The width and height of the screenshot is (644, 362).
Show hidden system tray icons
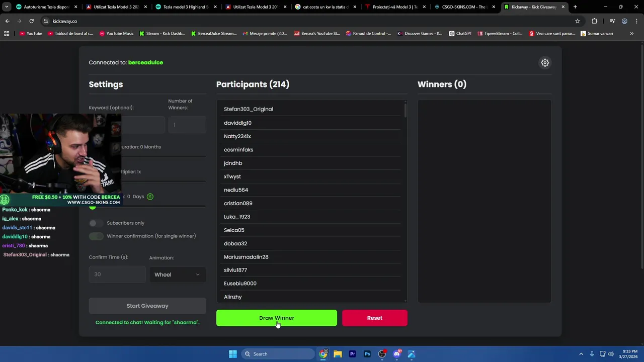click(581, 354)
